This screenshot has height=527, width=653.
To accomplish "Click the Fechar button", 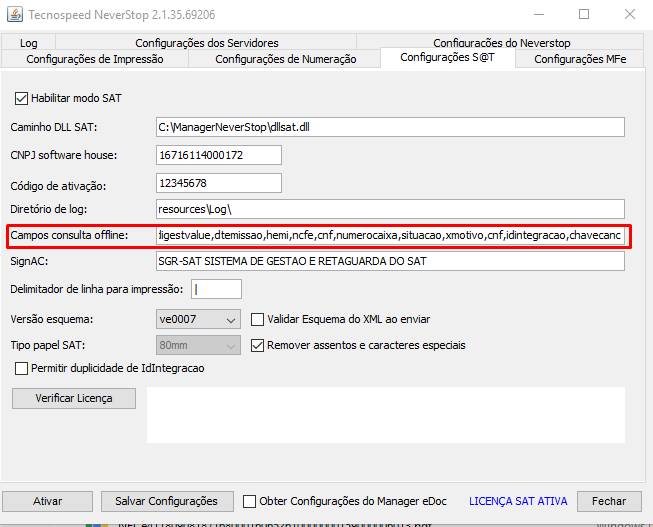I will click(609, 501).
